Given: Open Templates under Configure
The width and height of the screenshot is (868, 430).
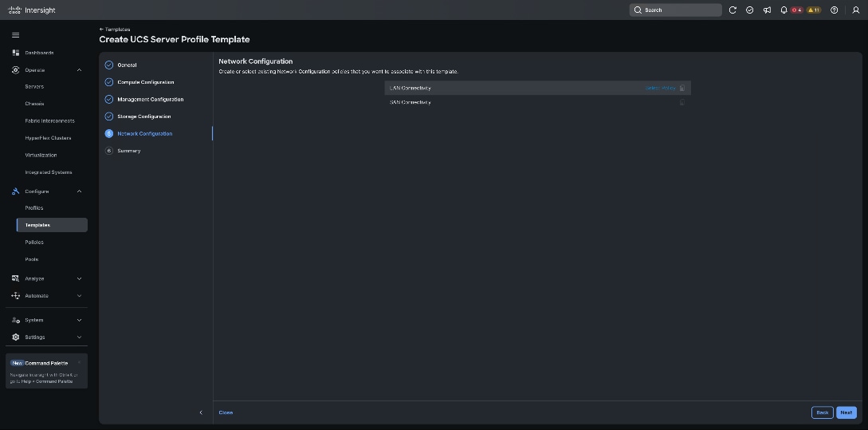Looking at the screenshot, I should tap(52, 225).
